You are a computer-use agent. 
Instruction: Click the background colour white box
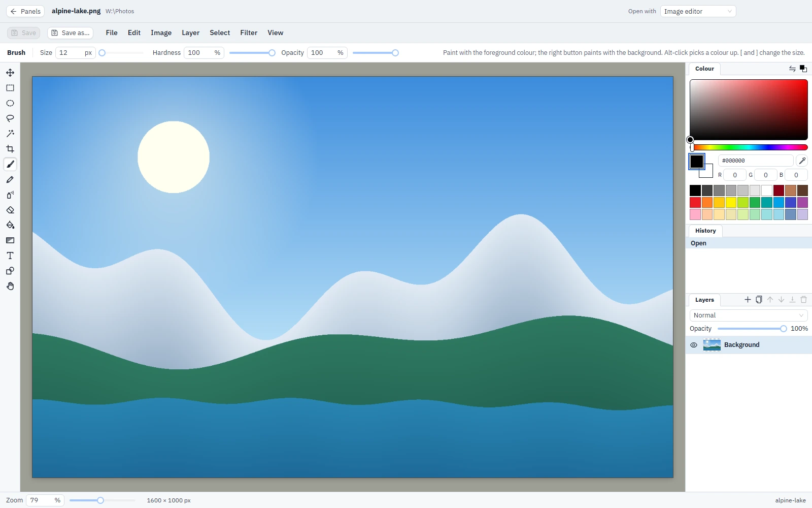(708, 173)
